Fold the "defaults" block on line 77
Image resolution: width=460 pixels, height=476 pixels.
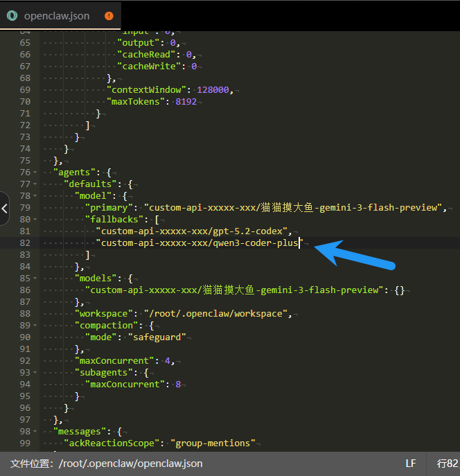click(x=35, y=184)
